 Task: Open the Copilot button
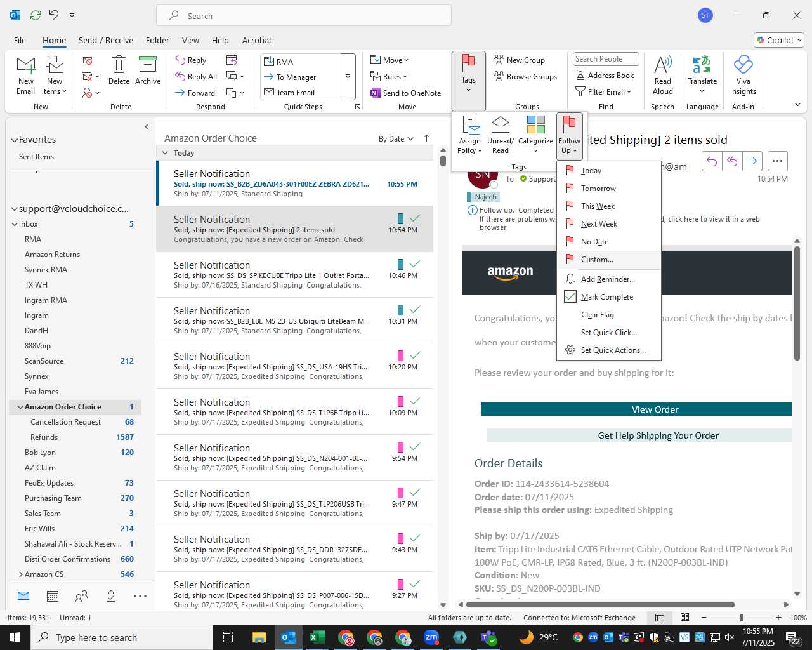779,40
